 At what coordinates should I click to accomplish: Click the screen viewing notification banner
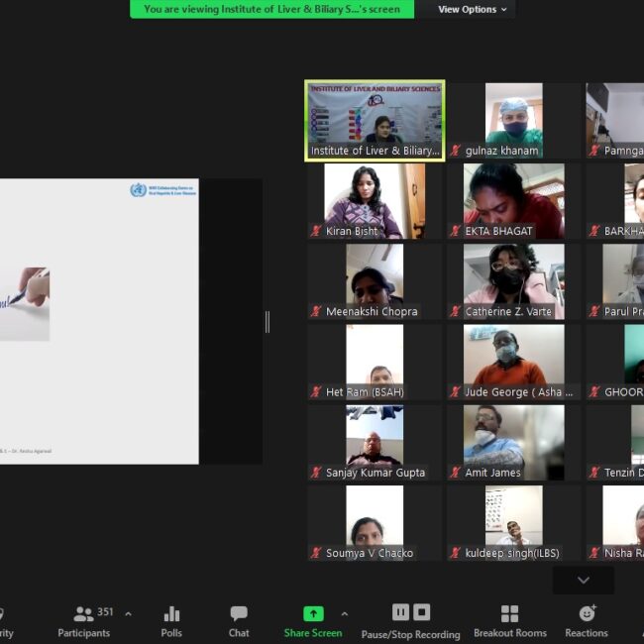click(x=271, y=9)
